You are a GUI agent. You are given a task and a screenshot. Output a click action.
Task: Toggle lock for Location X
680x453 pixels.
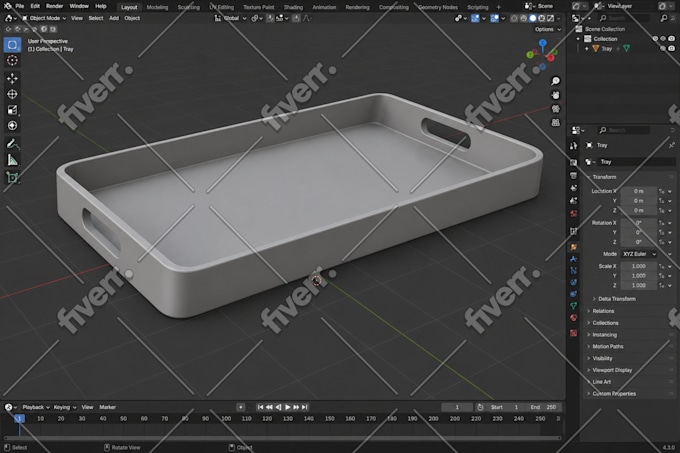[662, 191]
